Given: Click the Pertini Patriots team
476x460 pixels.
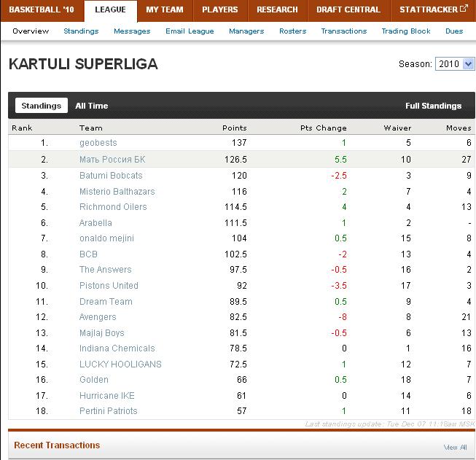Looking at the screenshot, I should click(108, 411).
